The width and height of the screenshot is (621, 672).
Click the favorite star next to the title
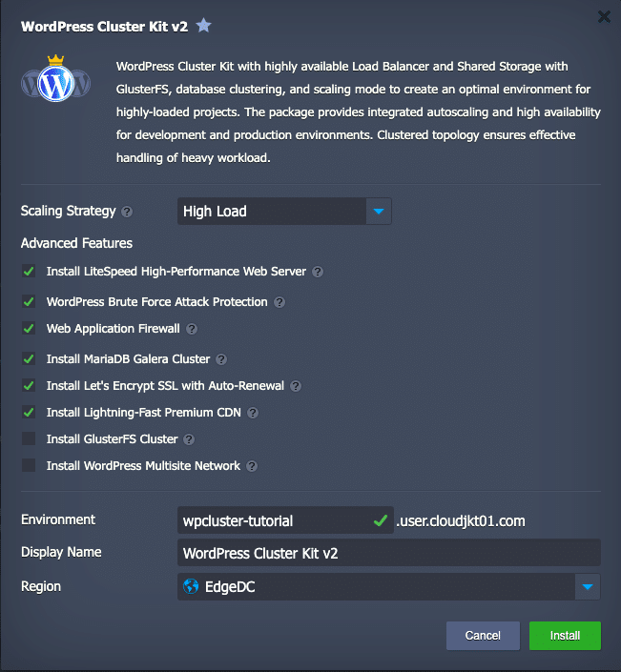[203, 26]
